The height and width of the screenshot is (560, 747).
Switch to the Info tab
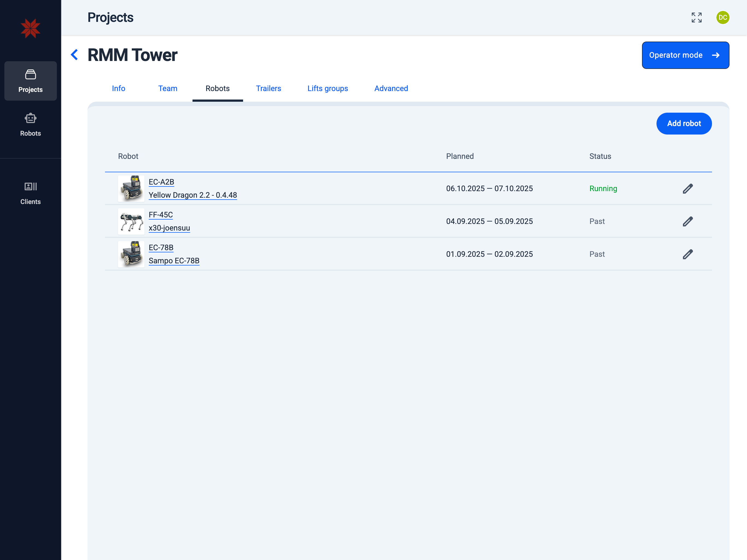point(119,89)
